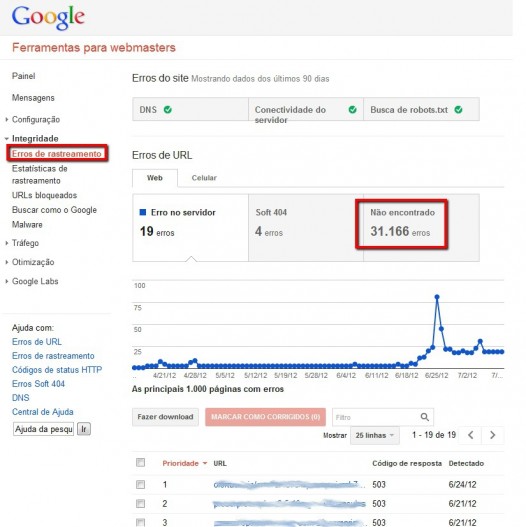Toggle the select-all checkbox in table header

tap(140, 462)
